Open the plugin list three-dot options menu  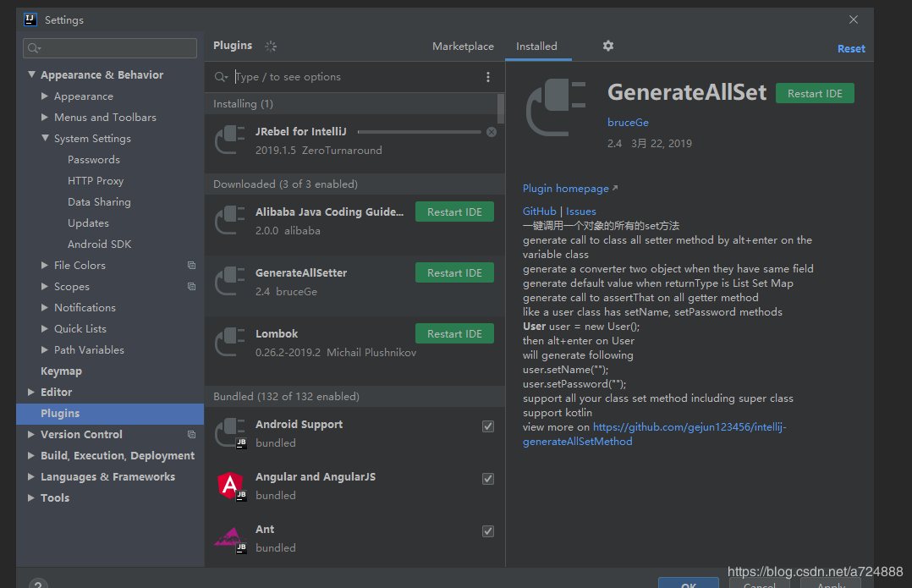488,77
